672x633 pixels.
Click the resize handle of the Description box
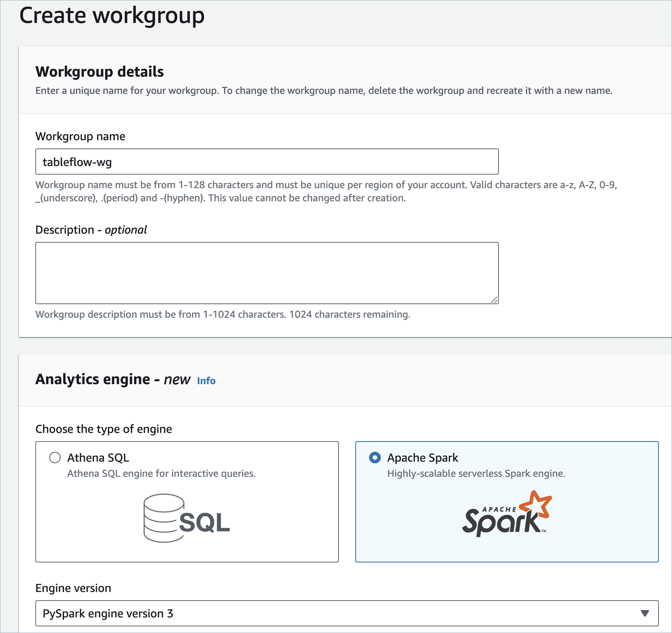[x=495, y=300]
